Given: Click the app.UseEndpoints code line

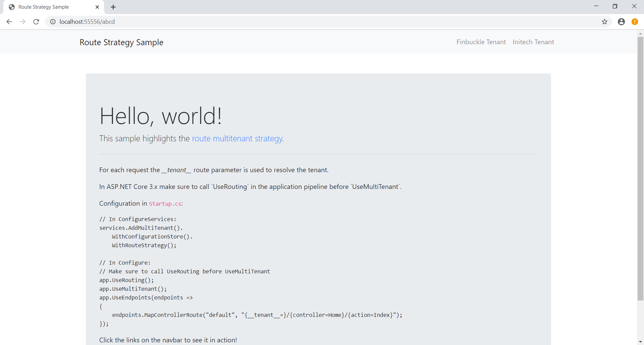Looking at the screenshot, I should pos(146,297).
